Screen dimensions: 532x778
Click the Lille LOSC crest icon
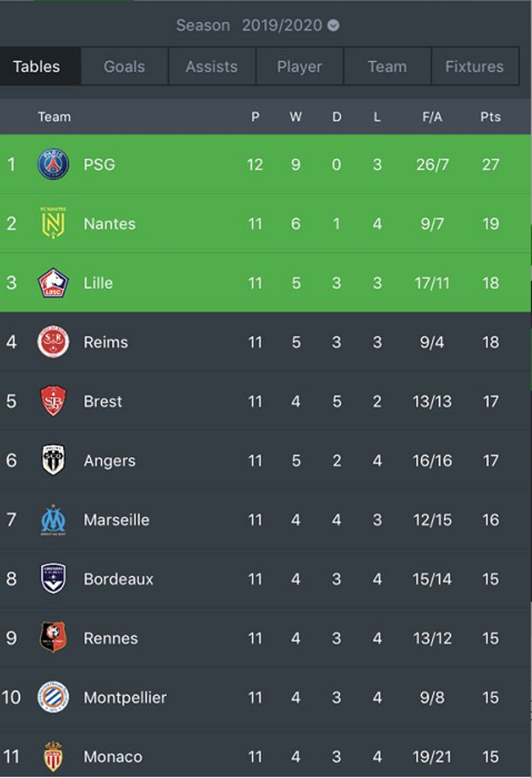(53, 283)
